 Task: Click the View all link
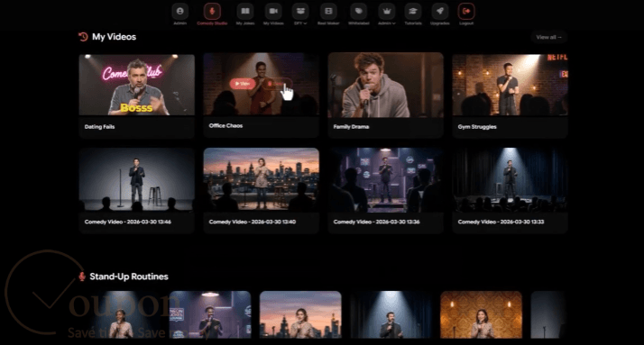pos(548,37)
